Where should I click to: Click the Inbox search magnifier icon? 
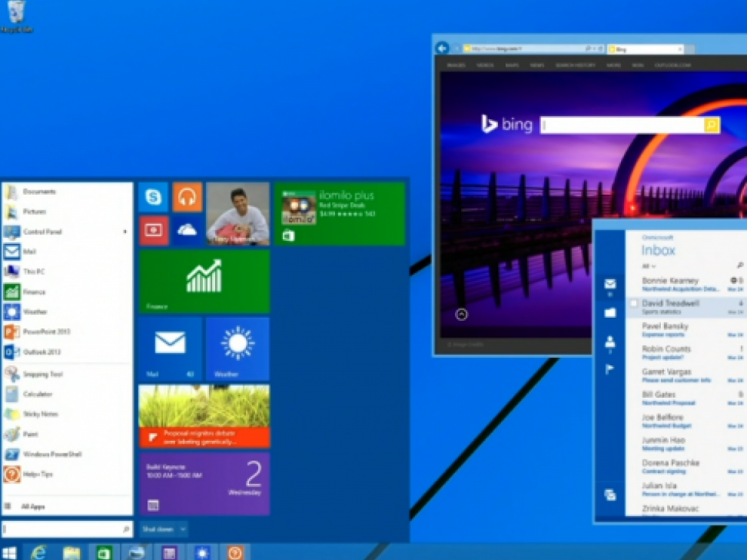pyautogui.click(x=740, y=265)
